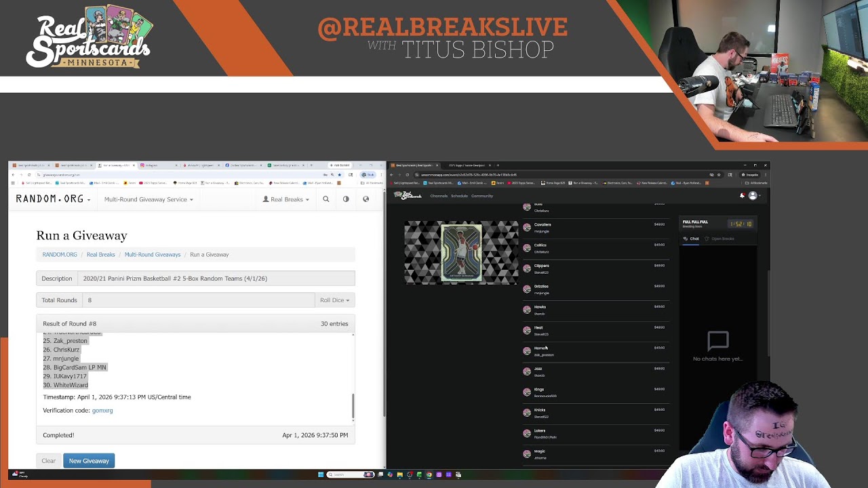Click the RANDOM.ORG breadcrumb link
The height and width of the screenshot is (488, 868).
[60, 254]
